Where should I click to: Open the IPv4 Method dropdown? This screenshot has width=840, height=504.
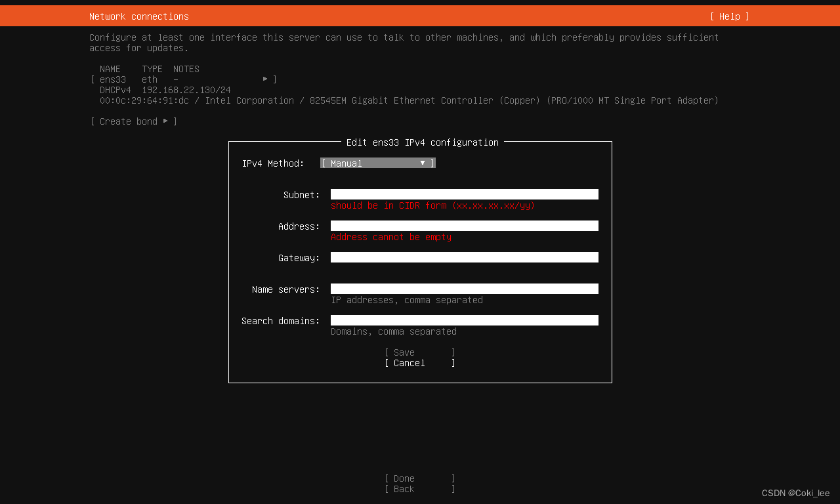click(x=377, y=163)
